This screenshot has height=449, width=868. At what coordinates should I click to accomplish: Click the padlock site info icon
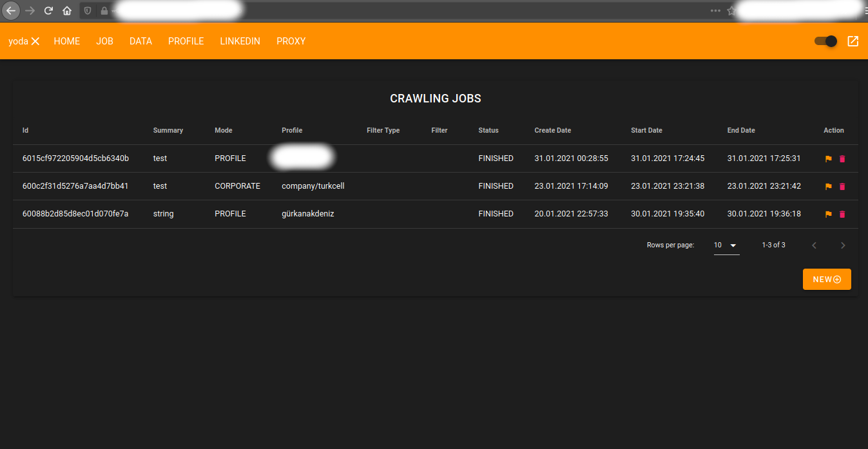(x=103, y=10)
